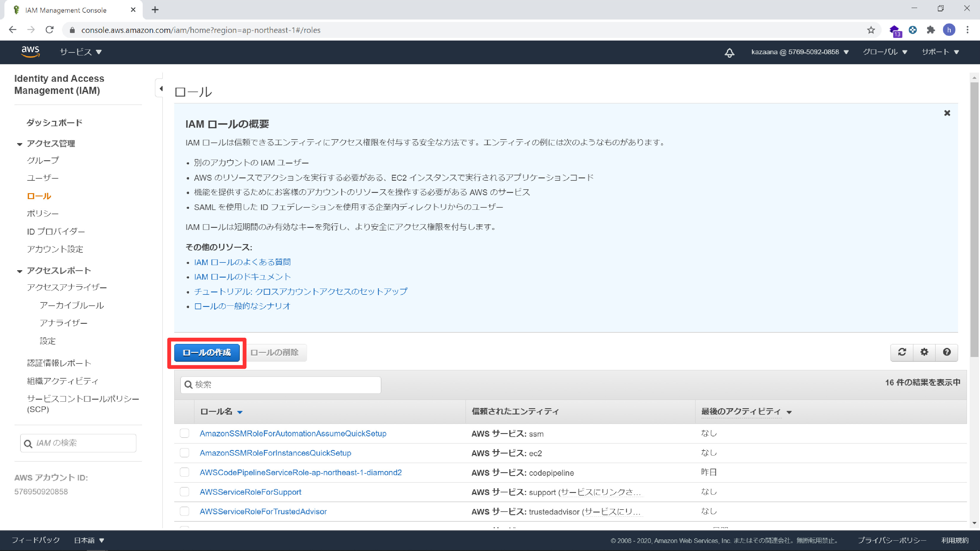Open the 日本語 language selector
This screenshot has height=551, width=980.
tap(89, 540)
